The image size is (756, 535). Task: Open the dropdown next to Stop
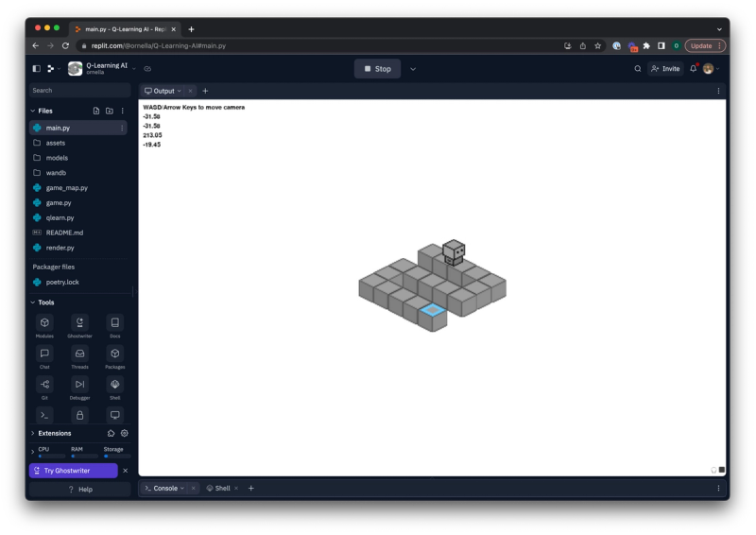click(413, 69)
